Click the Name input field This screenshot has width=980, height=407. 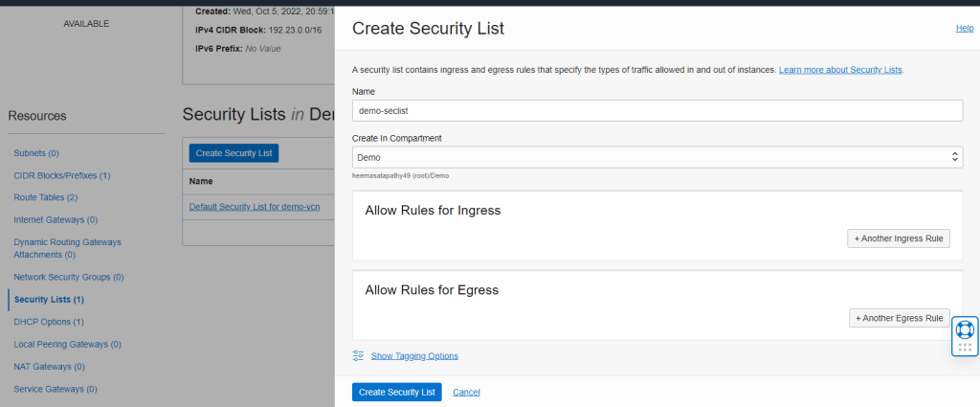(657, 111)
